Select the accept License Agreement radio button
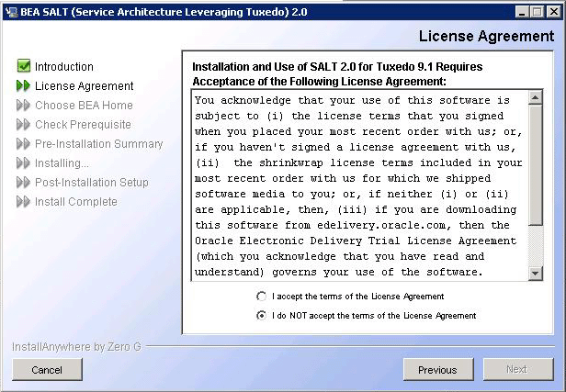 pyautogui.click(x=261, y=297)
